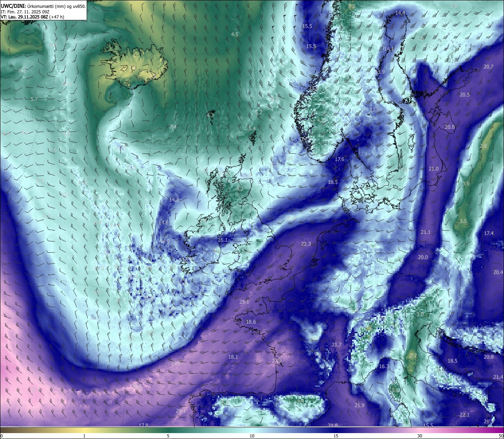The width and height of the screenshot is (504, 439).
Task: Click the 50 tick on the color scale
Action: click(x=501, y=436)
